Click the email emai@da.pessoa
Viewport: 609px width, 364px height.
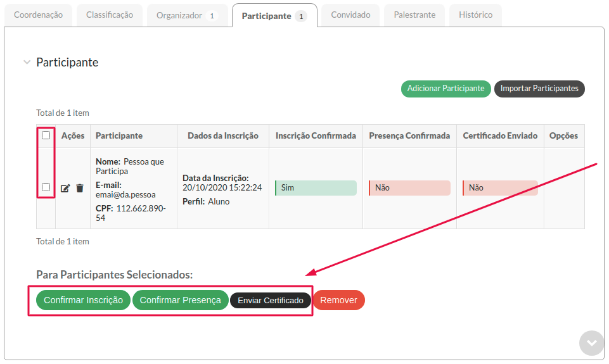click(125, 195)
